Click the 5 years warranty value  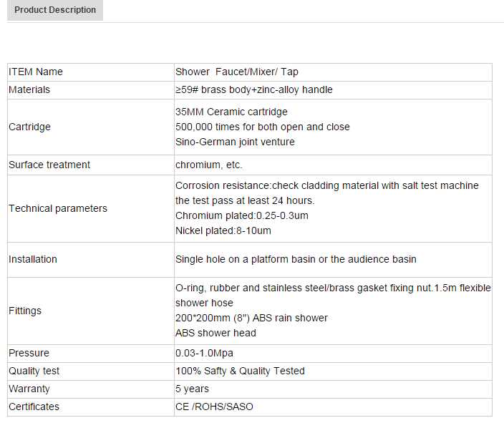(192, 389)
